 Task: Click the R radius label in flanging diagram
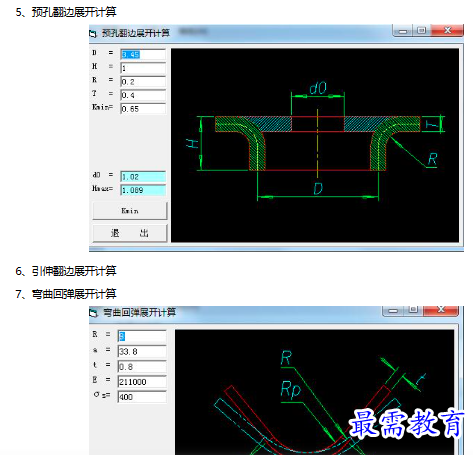click(x=432, y=159)
